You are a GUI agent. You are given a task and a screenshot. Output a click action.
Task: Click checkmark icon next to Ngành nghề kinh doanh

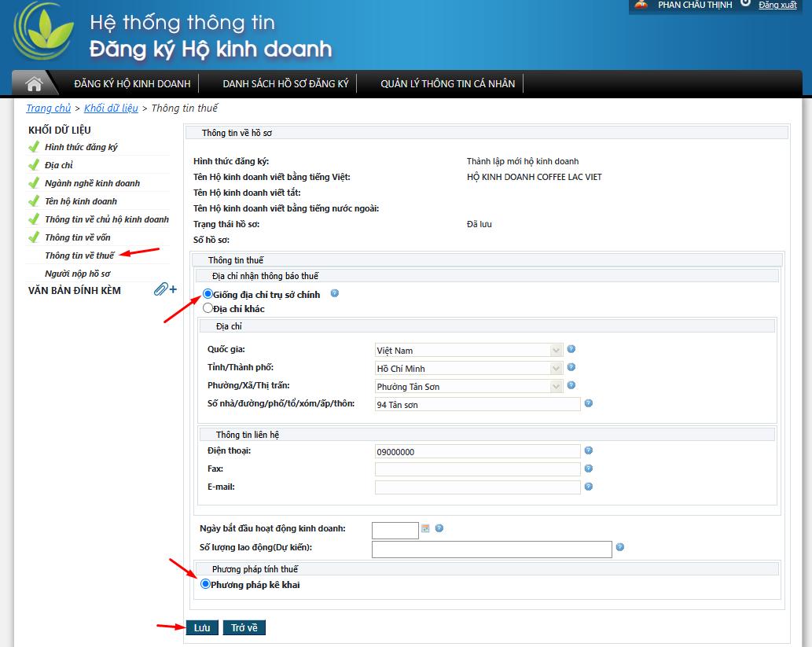click(x=34, y=183)
